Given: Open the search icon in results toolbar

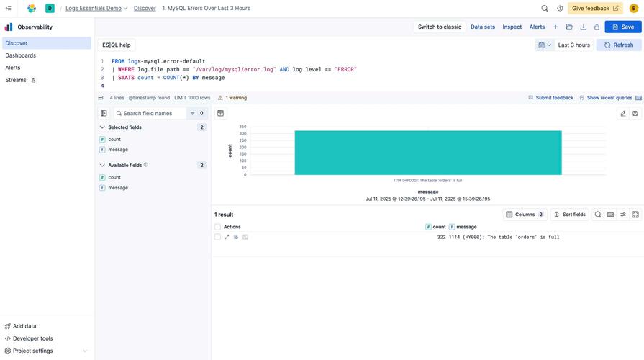Looking at the screenshot, I should [598, 215].
